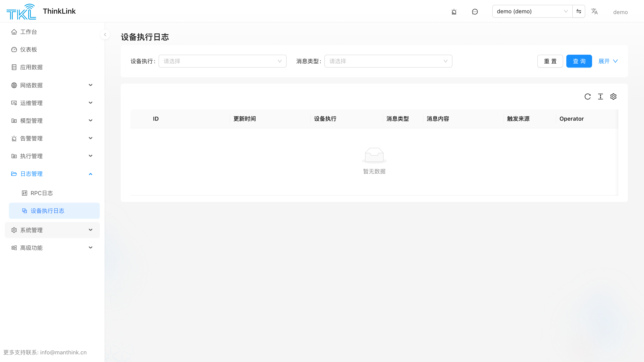Expand the 网络数据 sidebar menu

pyautogui.click(x=52, y=85)
